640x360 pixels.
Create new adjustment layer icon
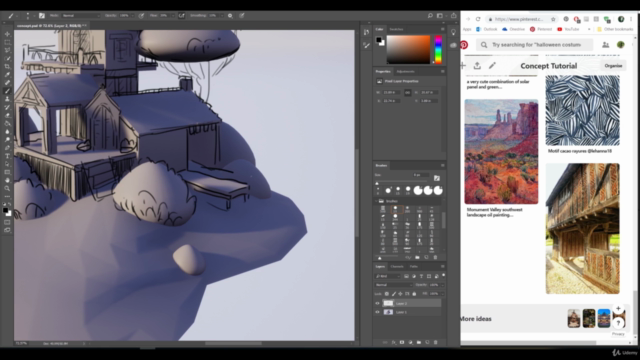[x=410, y=342]
